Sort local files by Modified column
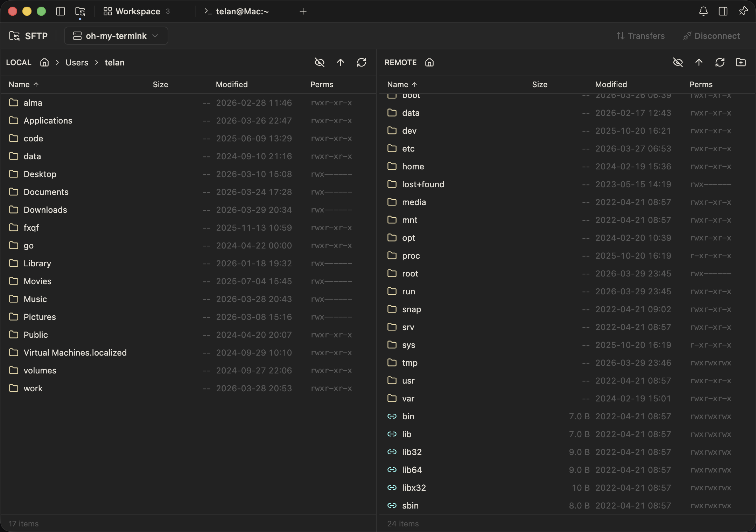Screen dimensions: 756x532 coord(232,84)
